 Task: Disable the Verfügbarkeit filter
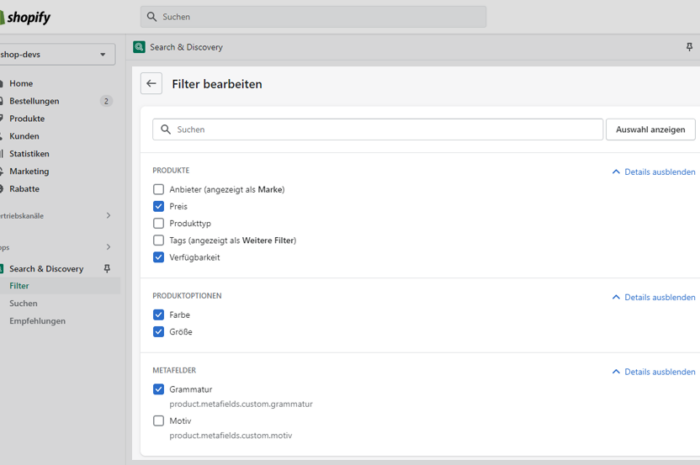(x=158, y=257)
